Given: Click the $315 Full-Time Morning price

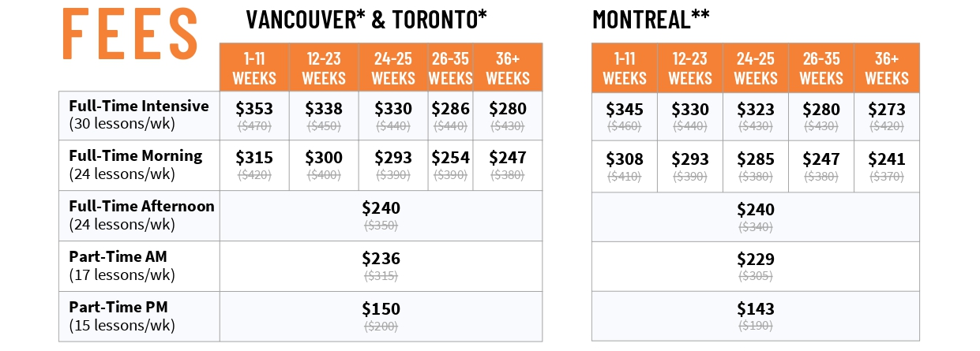Looking at the screenshot, I should pyautogui.click(x=253, y=158).
